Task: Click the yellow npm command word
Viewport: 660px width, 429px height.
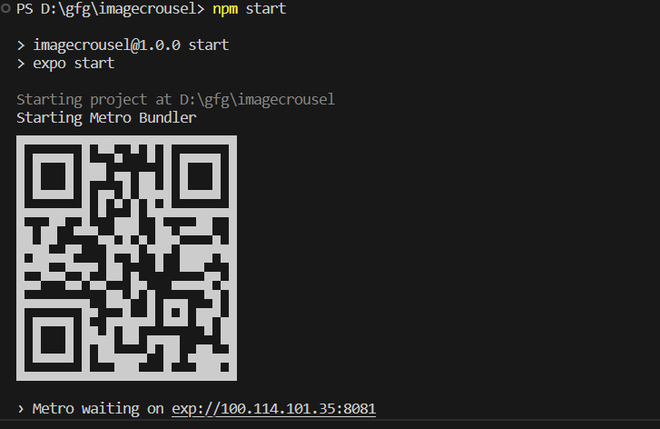Action: coord(225,9)
